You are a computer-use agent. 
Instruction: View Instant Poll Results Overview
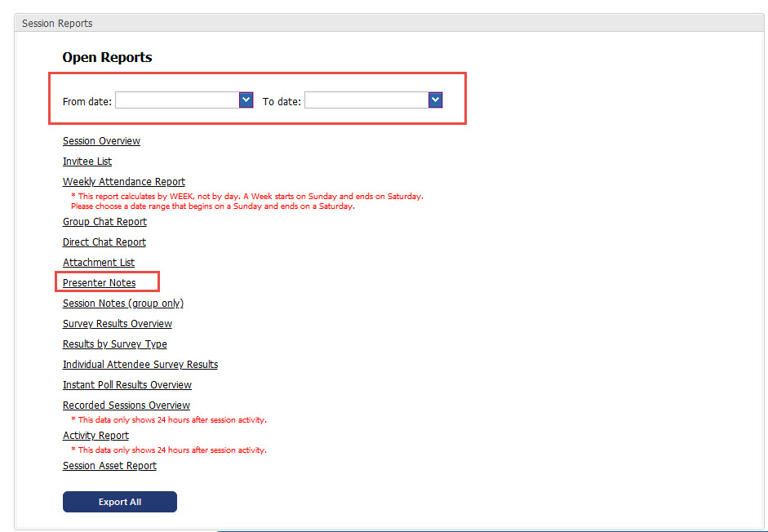[127, 385]
